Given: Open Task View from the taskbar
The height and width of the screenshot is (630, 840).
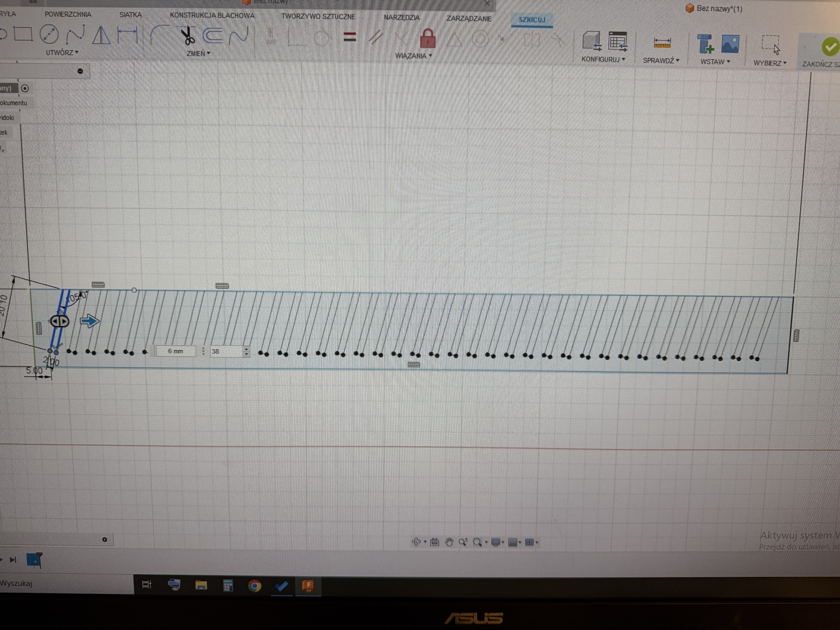Looking at the screenshot, I should (147, 584).
